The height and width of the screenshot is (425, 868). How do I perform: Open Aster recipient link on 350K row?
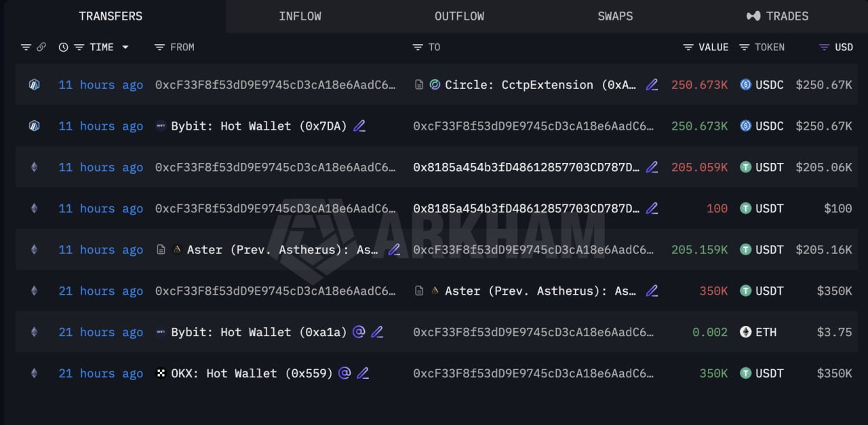(540, 291)
